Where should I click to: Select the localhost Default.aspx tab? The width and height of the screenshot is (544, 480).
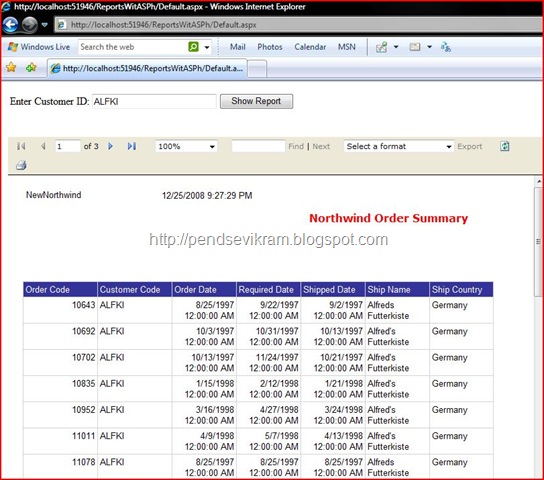[x=147, y=68]
